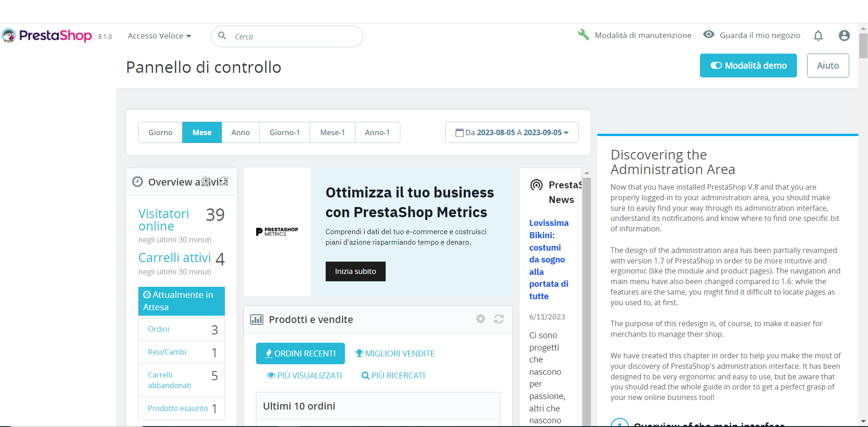Click the News panel scroll up arrow
The image size is (868, 427).
click(587, 173)
